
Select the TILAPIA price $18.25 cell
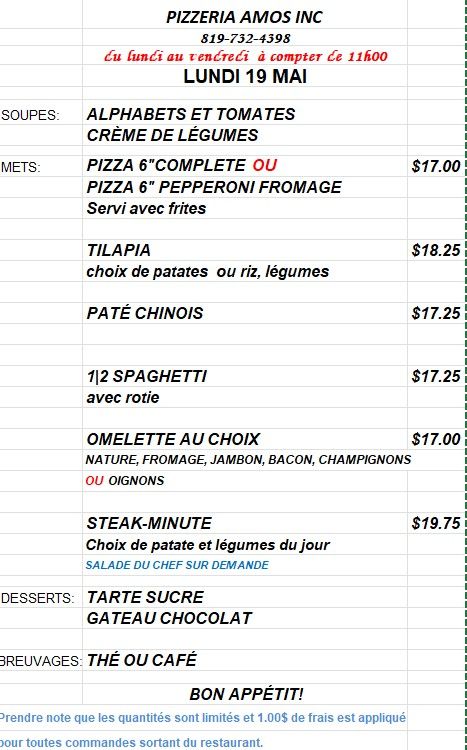click(436, 250)
